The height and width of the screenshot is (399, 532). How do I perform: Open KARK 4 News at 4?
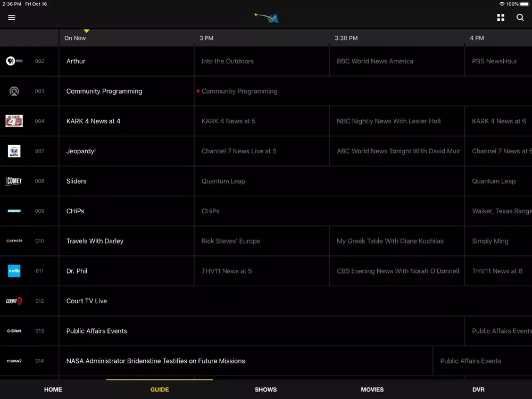[127, 121]
